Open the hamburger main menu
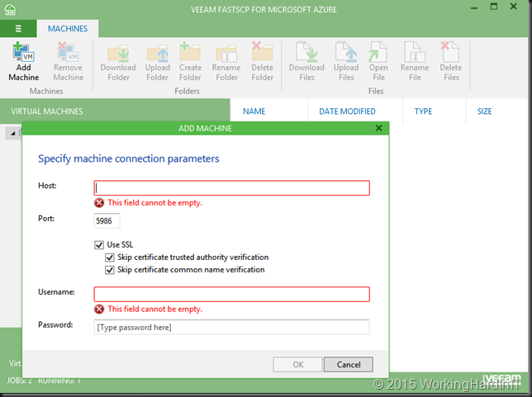This screenshot has height=397, width=532. point(18,29)
